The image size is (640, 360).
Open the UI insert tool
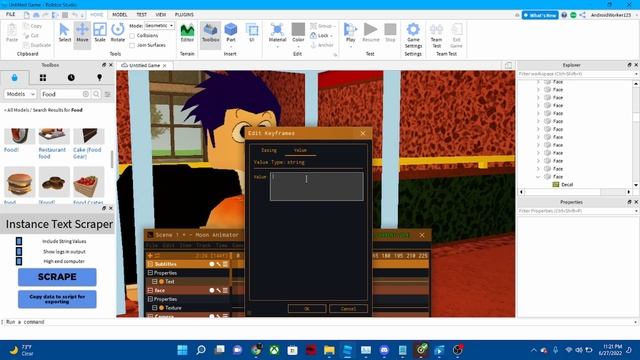pyautogui.click(x=252, y=33)
